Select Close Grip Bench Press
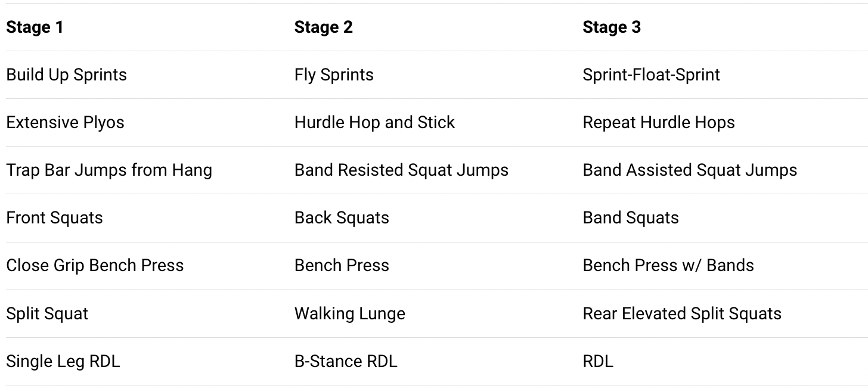 95,266
